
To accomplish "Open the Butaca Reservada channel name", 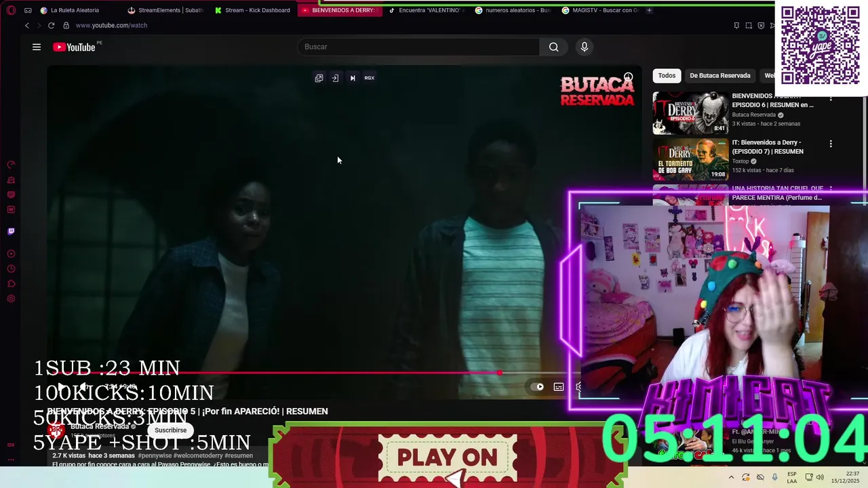I will [100, 426].
